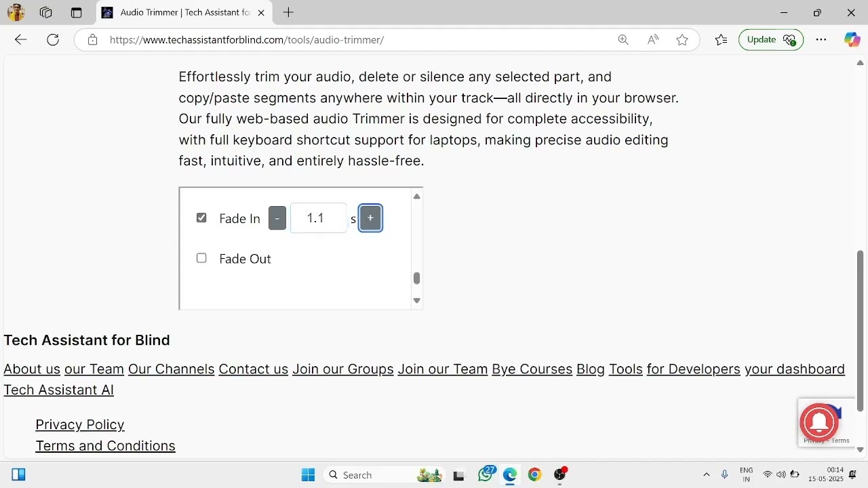The image size is (868, 488).
Task: Click the red notification bell icon
Action: [x=819, y=422]
